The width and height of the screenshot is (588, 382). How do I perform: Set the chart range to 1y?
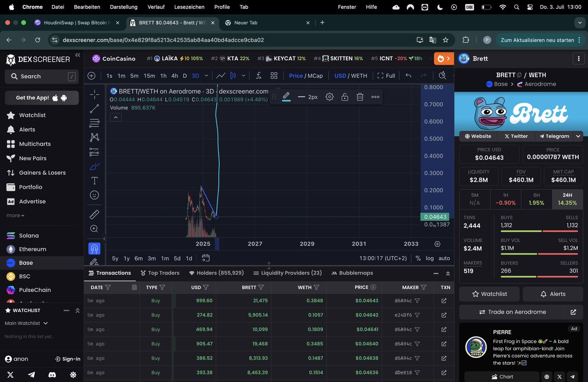click(x=127, y=258)
